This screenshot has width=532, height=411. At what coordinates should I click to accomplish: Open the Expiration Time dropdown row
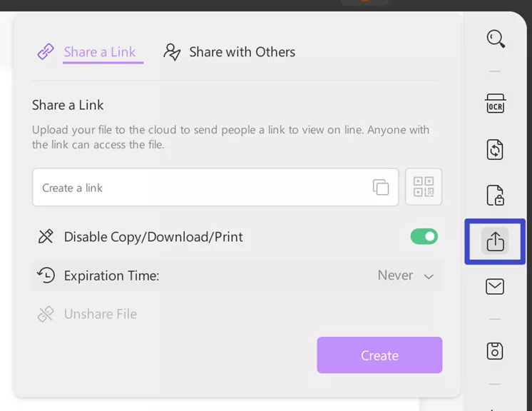coord(237,275)
